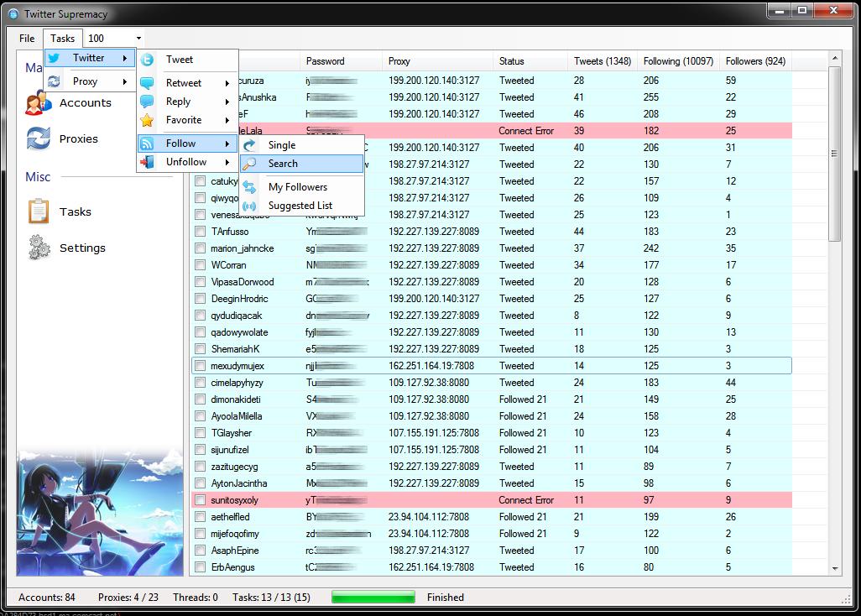Open the Tasks menu in menu bar
The width and height of the screenshot is (861, 616).
click(63, 39)
